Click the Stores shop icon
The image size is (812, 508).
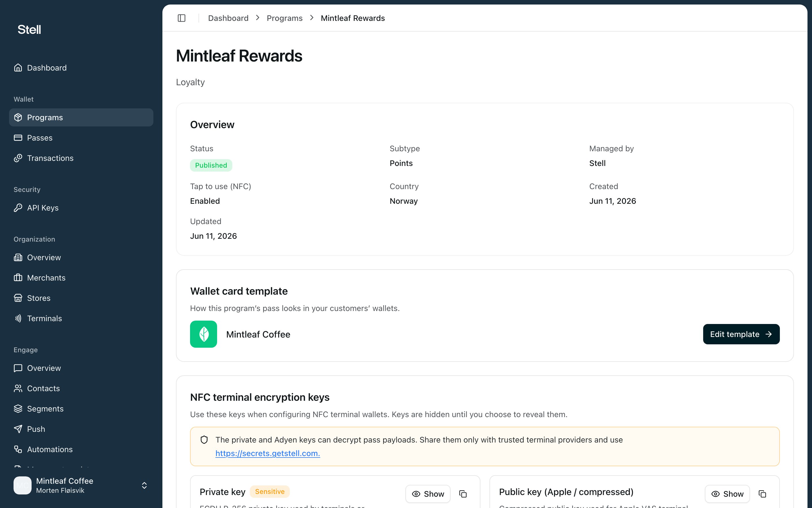pos(18,298)
